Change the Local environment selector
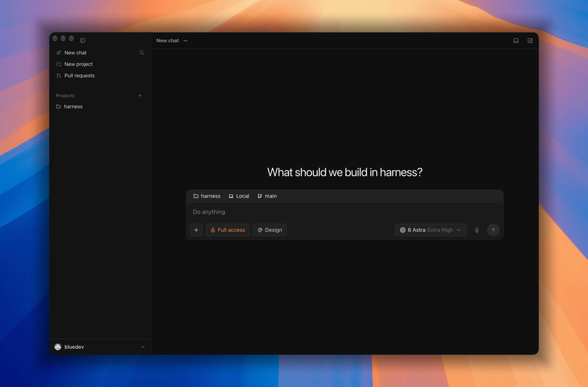The image size is (588, 387). (239, 196)
